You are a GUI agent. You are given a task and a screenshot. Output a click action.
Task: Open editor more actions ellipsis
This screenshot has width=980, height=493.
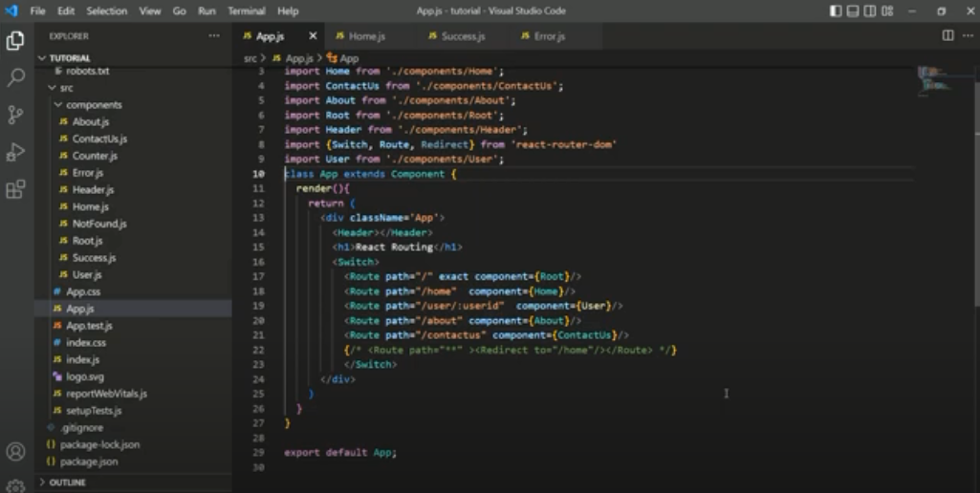968,35
